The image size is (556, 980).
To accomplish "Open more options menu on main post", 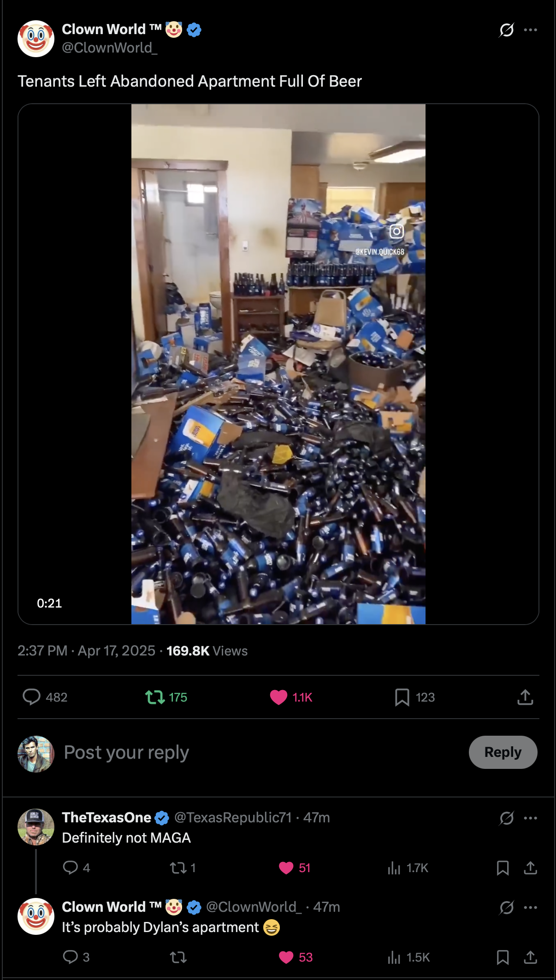I will pyautogui.click(x=531, y=30).
